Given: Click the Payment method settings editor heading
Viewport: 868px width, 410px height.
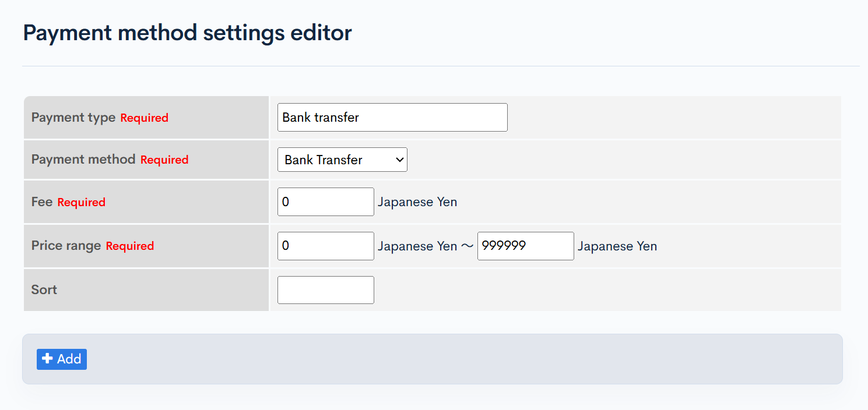Looking at the screenshot, I should [x=188, y=33].
